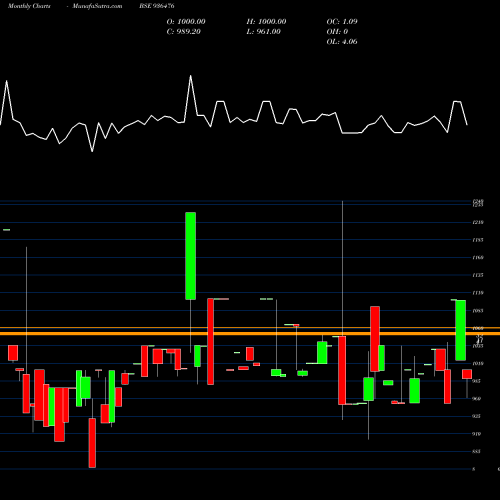The width and height of the screenshot is (500, 500).
Task: Select the tall red candle right of the tallest green candle
Action: (x=210, y=342)
